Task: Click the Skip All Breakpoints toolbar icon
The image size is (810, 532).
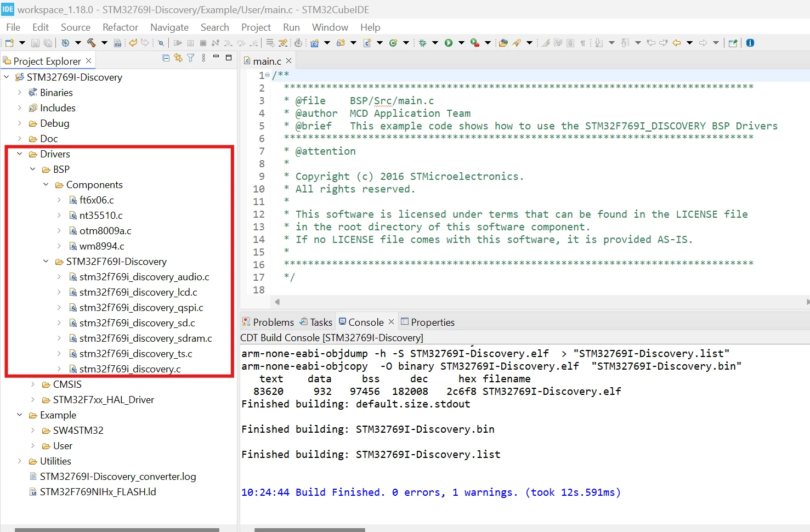Action: pyautogui.click(x=161, y=43)
